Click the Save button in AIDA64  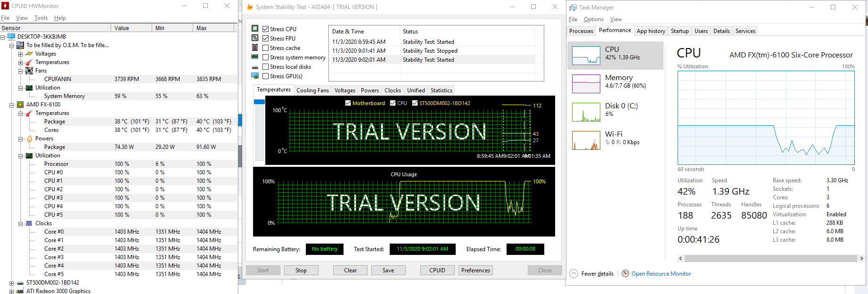pos(388,270)
